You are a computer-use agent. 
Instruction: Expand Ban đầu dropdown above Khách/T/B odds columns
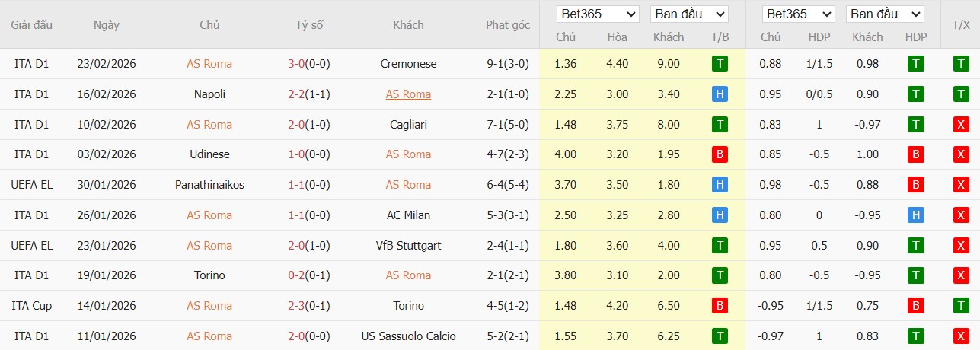point(689,14)
